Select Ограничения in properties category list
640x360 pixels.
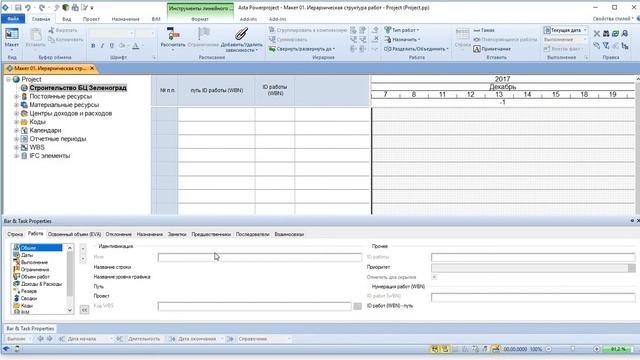point(35,269)
